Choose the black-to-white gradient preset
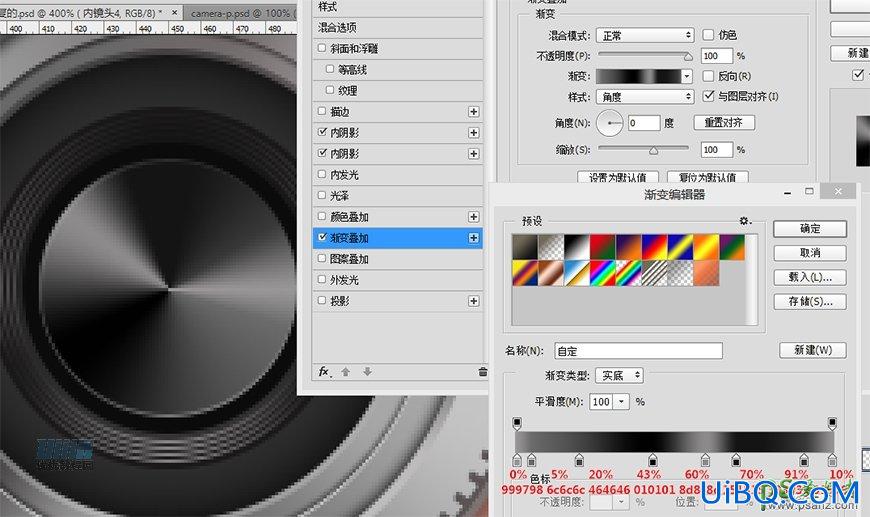 pyautogui.click(x=576, y=247)
